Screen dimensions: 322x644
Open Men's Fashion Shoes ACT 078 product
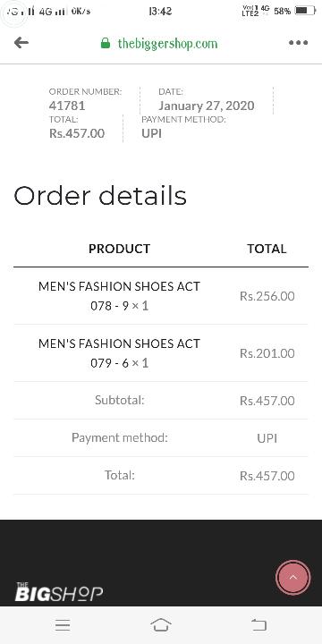pyautogui.click(x=119, y=296)
